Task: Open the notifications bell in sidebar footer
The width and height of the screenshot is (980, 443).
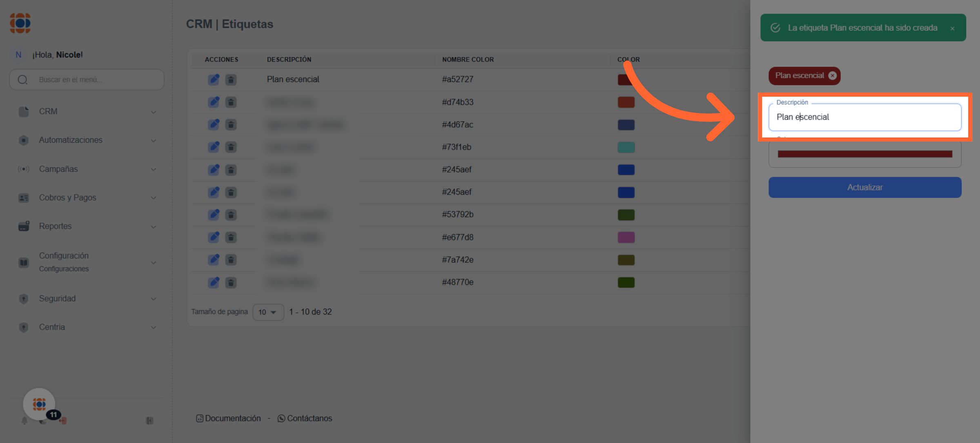Action: tap(24, 421)
